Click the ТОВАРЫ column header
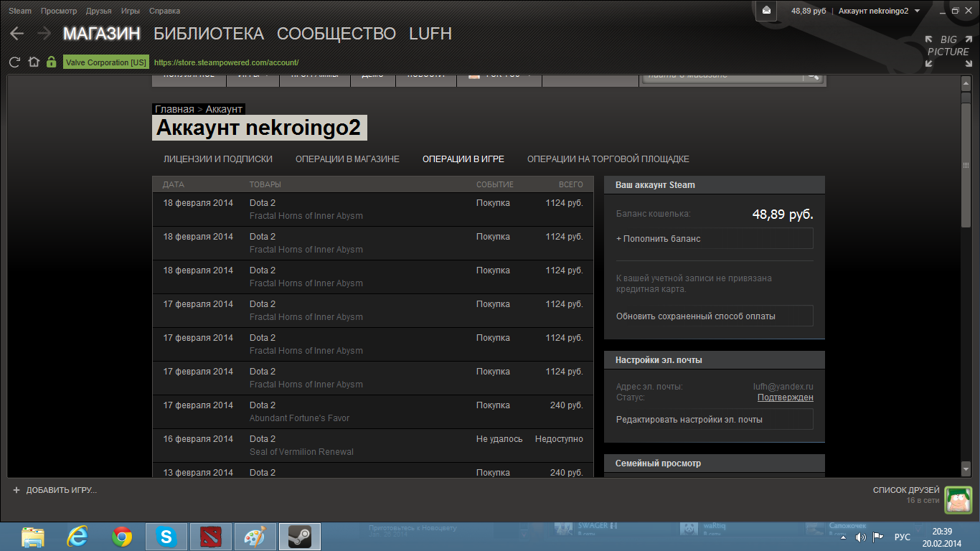 point(265,185)
